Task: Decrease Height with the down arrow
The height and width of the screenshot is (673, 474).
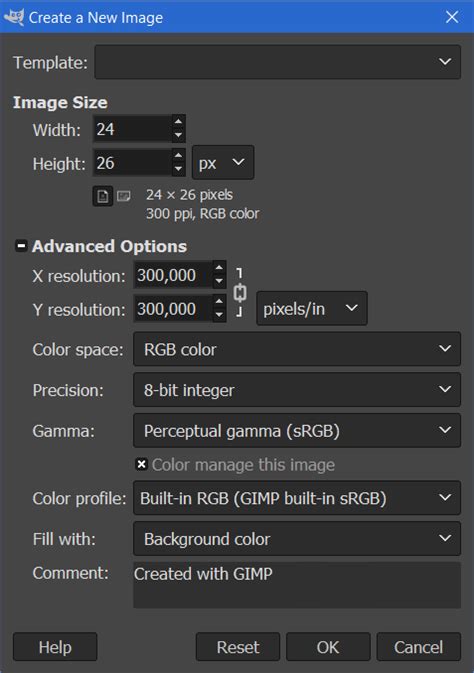Action: 178,169
